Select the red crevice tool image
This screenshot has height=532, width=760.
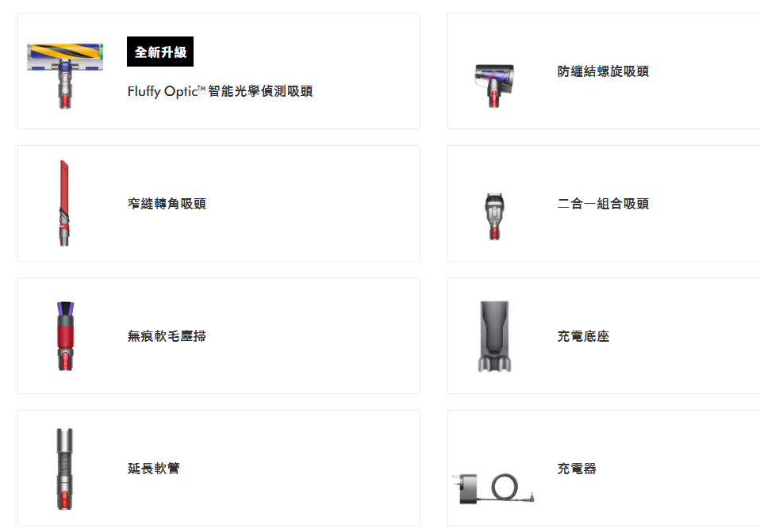tap(64, 203)
